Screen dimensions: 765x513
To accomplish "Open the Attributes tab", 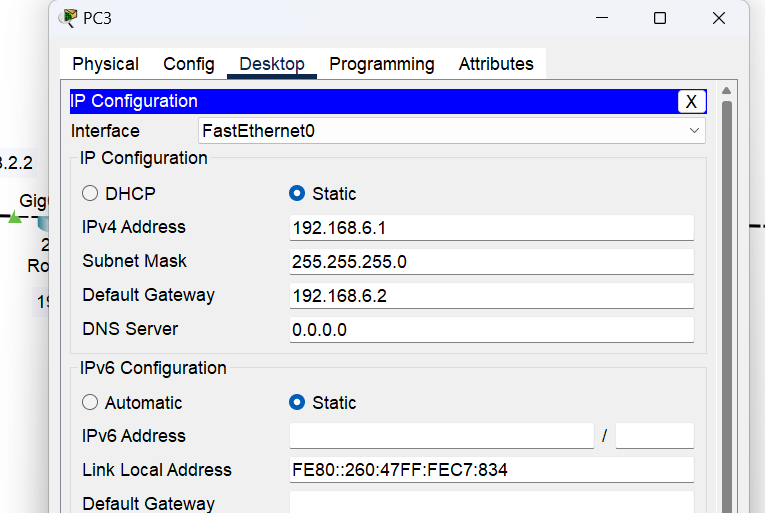I will pos(496,64).
